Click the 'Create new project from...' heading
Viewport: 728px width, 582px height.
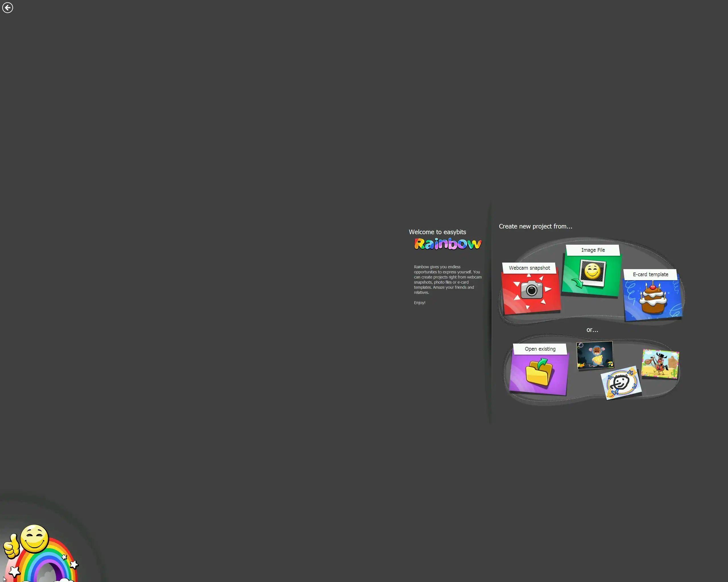[535, 226]
